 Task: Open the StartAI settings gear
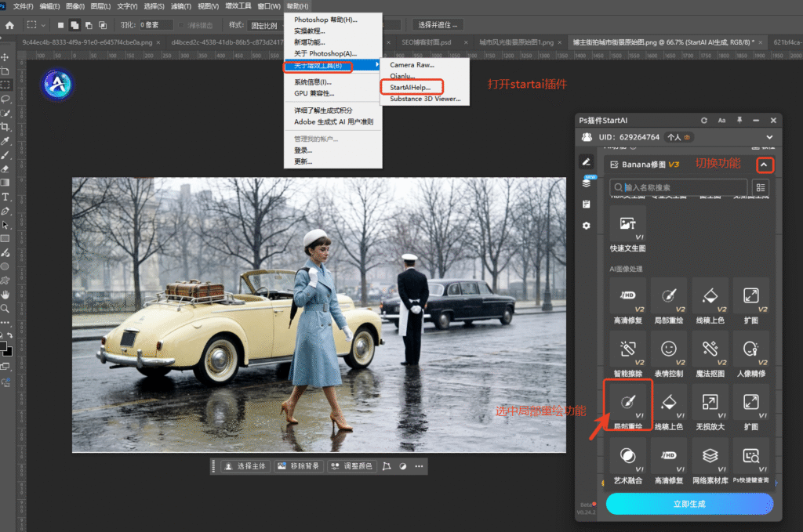coord(587,226)
